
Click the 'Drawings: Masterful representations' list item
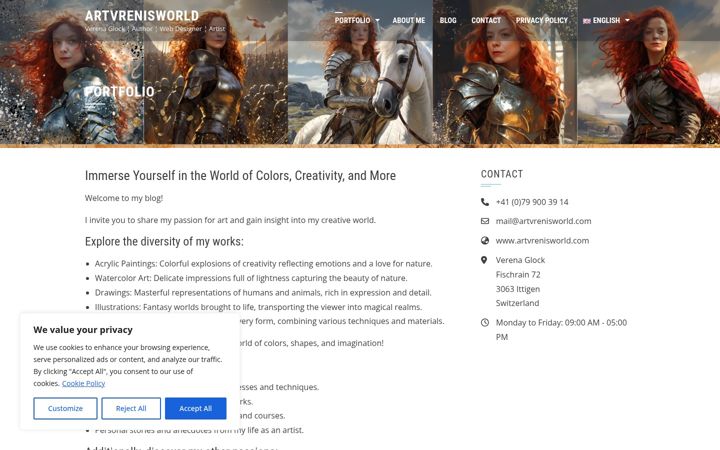263,292
